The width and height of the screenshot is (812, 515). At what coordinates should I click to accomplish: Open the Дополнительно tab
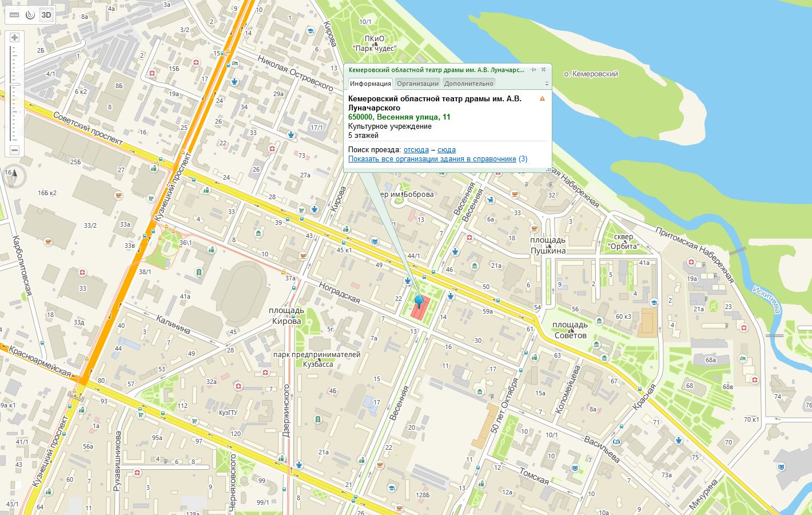468,84
